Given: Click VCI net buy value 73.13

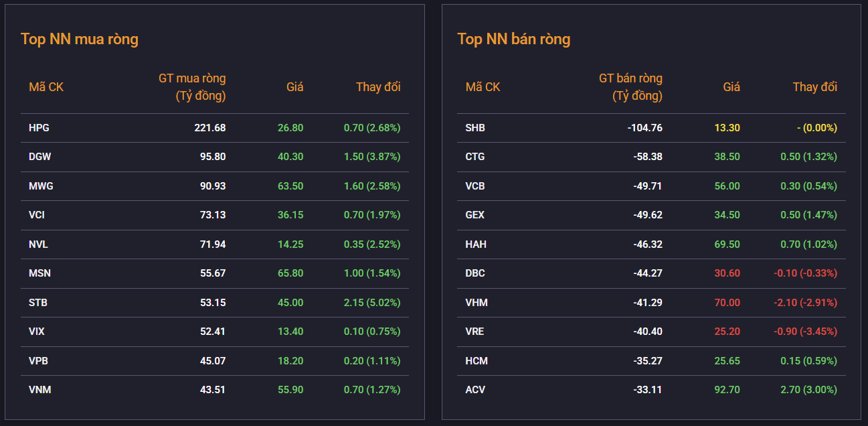Looking at the screenshot, I should [213, 215].
